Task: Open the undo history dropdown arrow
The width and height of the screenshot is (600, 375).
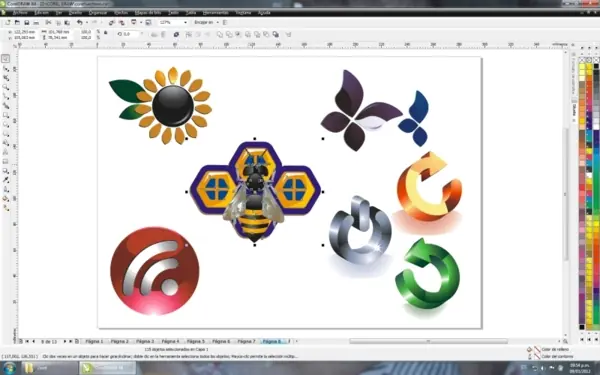Action: 87,23
